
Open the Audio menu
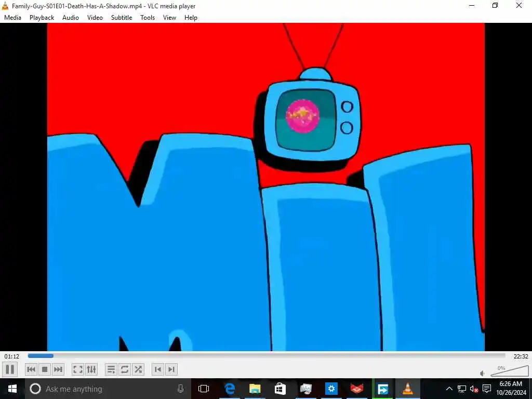[71, 18]
